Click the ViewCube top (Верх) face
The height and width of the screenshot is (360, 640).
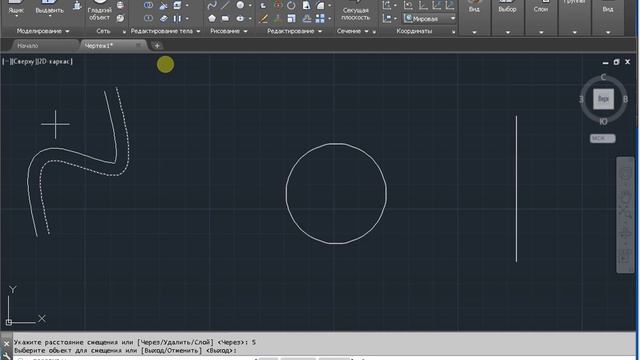click(x=603, y=99)
